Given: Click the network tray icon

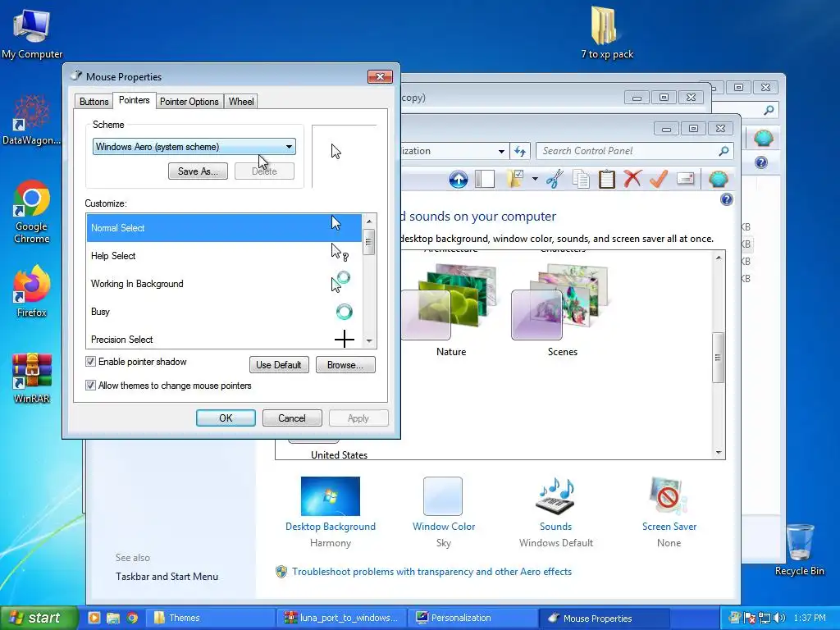Looking at the screenshot, I should click(765, 618).
